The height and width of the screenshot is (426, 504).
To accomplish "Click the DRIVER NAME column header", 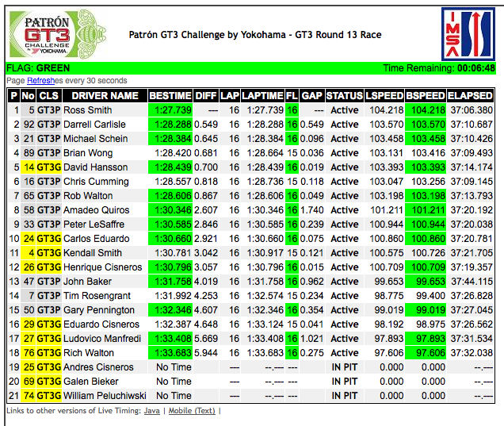I will coord(104,96).
